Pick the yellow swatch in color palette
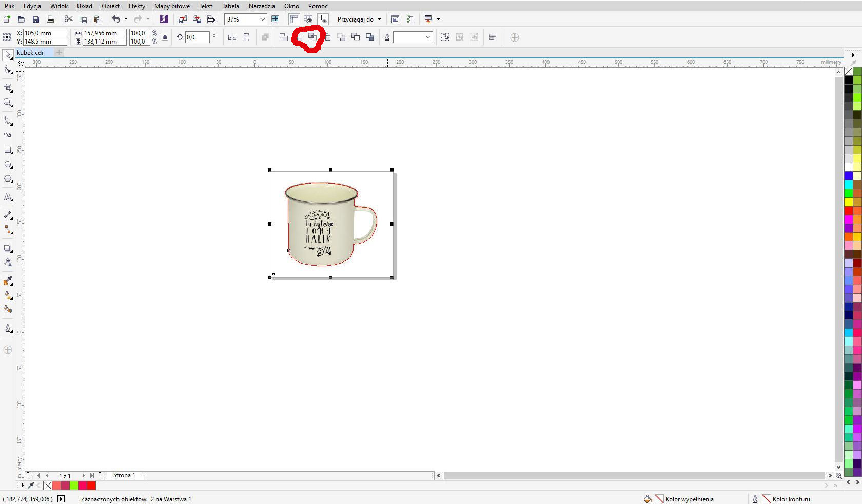The height and width of the screenshot is (504, 862). coord(849,202)
